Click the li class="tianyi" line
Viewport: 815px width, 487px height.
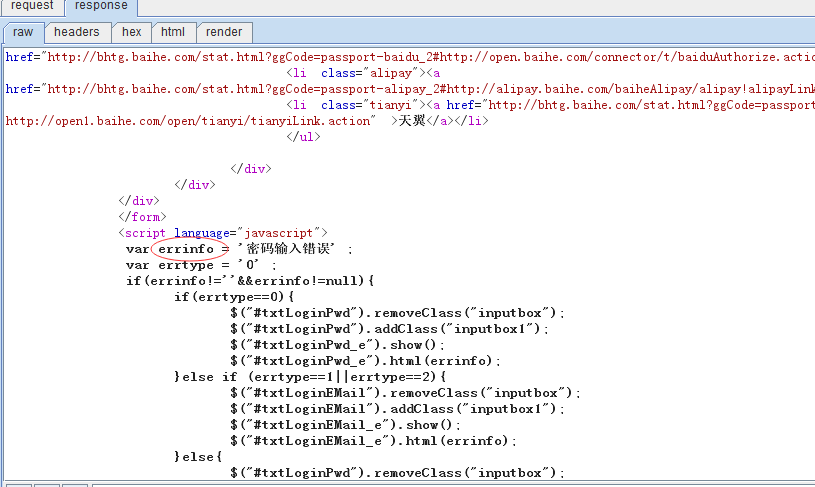[x=550, y=106]
